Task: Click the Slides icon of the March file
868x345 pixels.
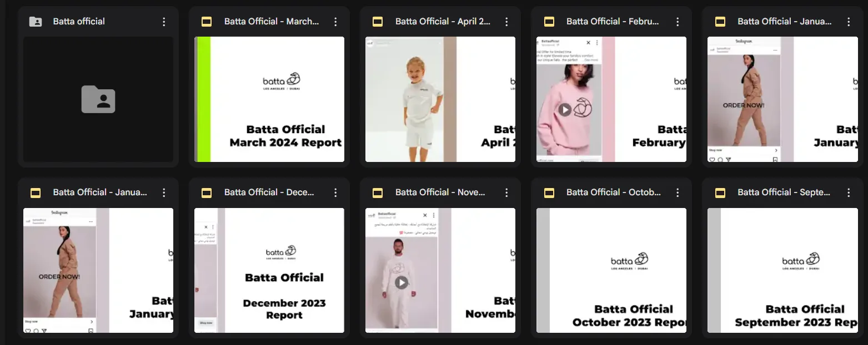Action: [207, 22]
